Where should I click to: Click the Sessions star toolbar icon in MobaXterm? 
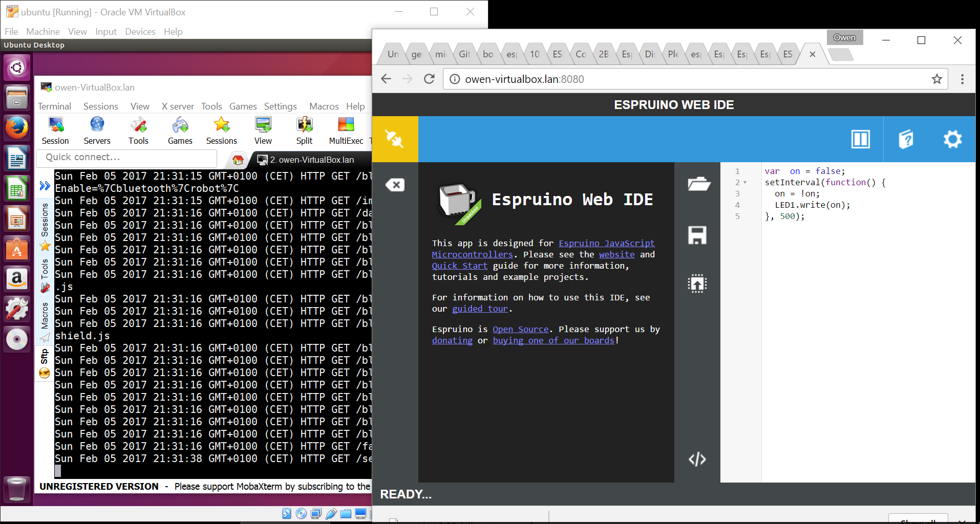(222, 131)
